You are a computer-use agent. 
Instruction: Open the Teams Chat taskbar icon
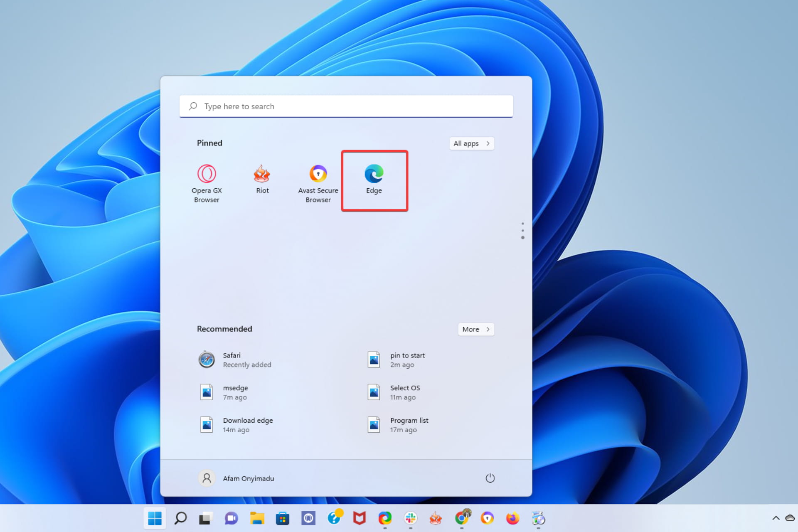231,518
